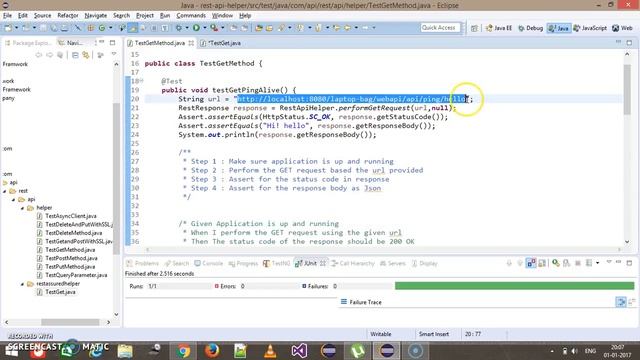Click the Test Run History icon
The image size is (640, 360).
[589, 263]
